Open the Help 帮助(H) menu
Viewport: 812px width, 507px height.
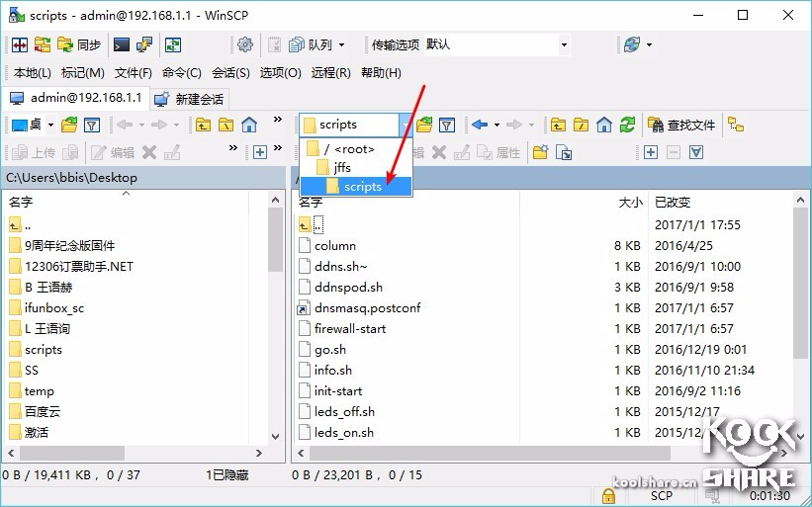click(381, 72)
